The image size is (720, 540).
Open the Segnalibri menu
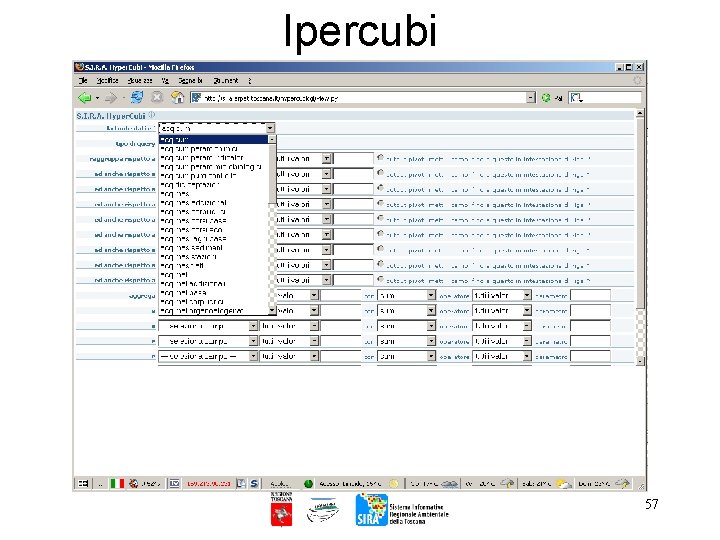pyautogui.click(x=191, y=80)
